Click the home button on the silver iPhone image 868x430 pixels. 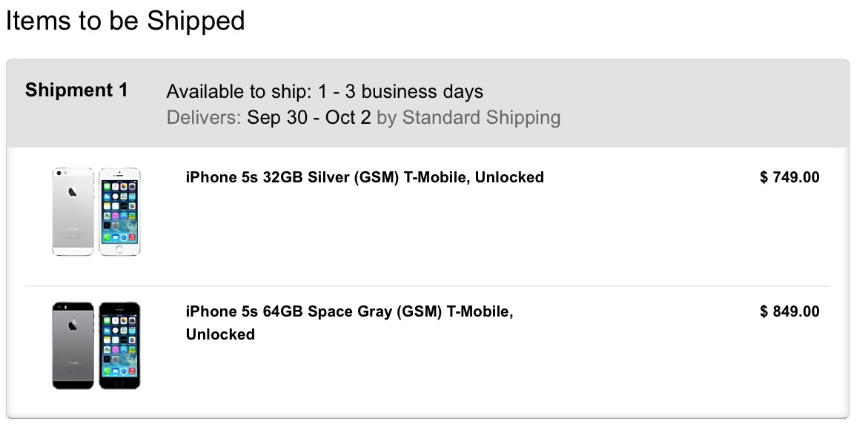coord(120,249)
